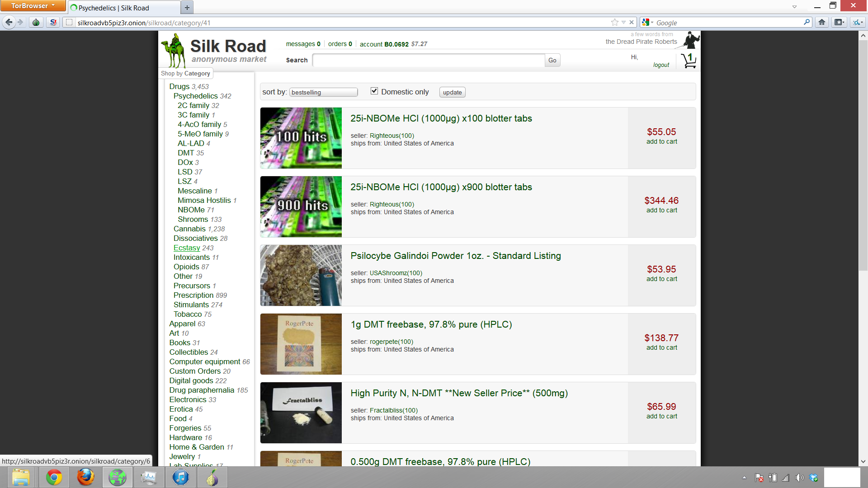Open the Psychedelics subcategory

pyautogui.click(x=196, y=96)
